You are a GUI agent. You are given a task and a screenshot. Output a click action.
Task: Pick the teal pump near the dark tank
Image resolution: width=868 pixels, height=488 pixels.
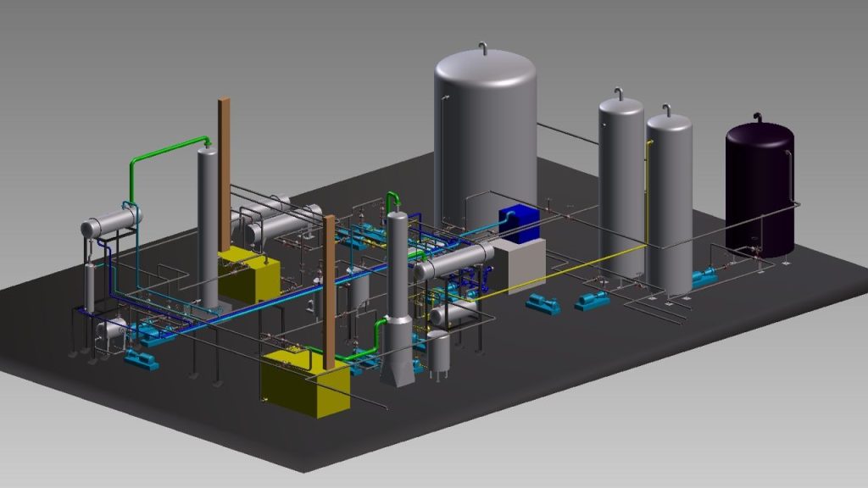pyautogui.click(x=705, y=276)
